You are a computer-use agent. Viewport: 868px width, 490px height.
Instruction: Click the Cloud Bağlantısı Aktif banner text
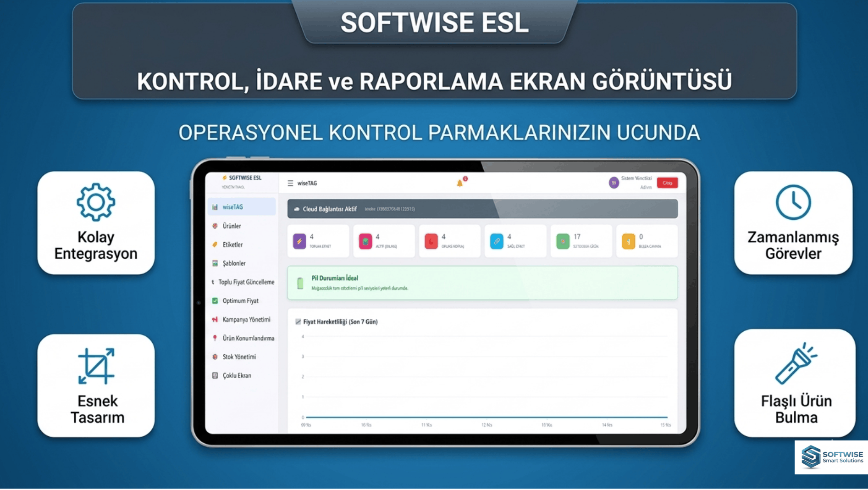pos(330,209)
